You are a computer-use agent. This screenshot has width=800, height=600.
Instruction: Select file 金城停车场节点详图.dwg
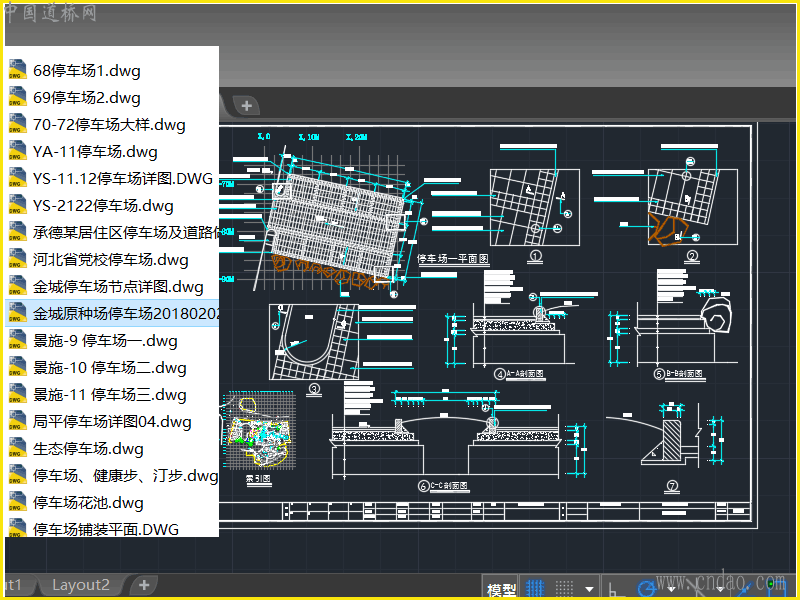tap(112, 286)
